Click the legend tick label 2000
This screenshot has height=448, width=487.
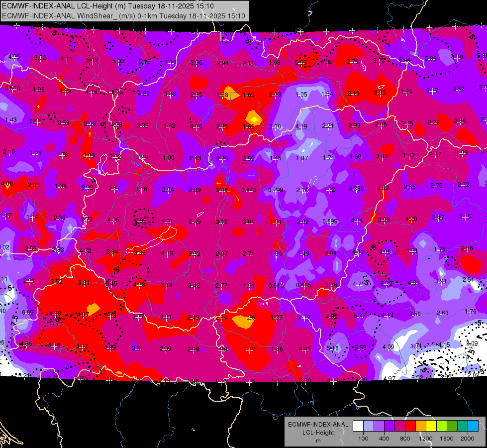[468, 439]
